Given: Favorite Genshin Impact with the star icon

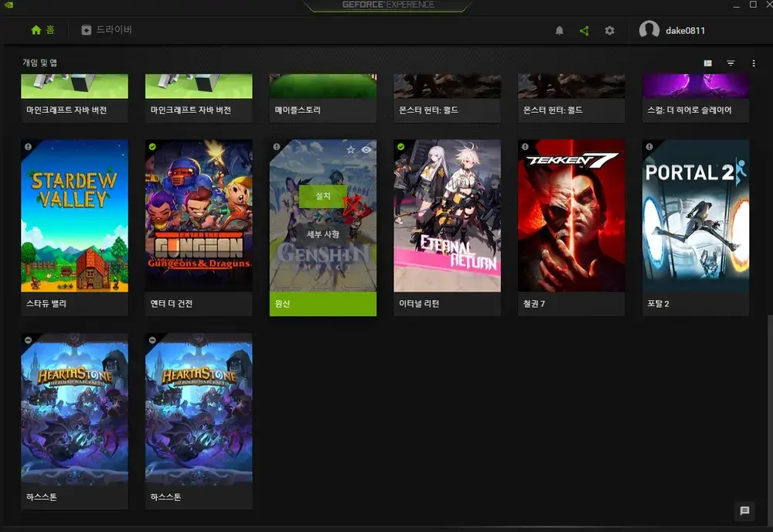Looking at the screenshot, I should click(350, 149).
